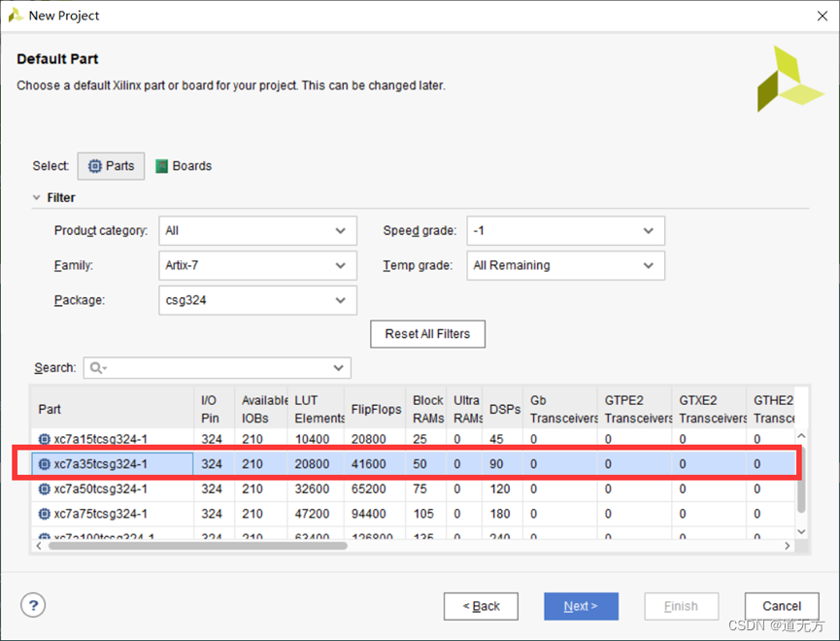The height and width of the screenshot is (641, 840).
Task: Switch to Boards selection
Action: click(184, 166)
